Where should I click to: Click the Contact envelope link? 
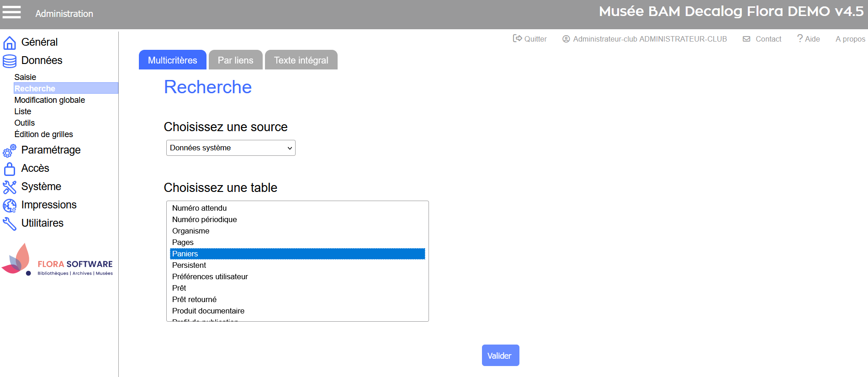pos(762,39)
